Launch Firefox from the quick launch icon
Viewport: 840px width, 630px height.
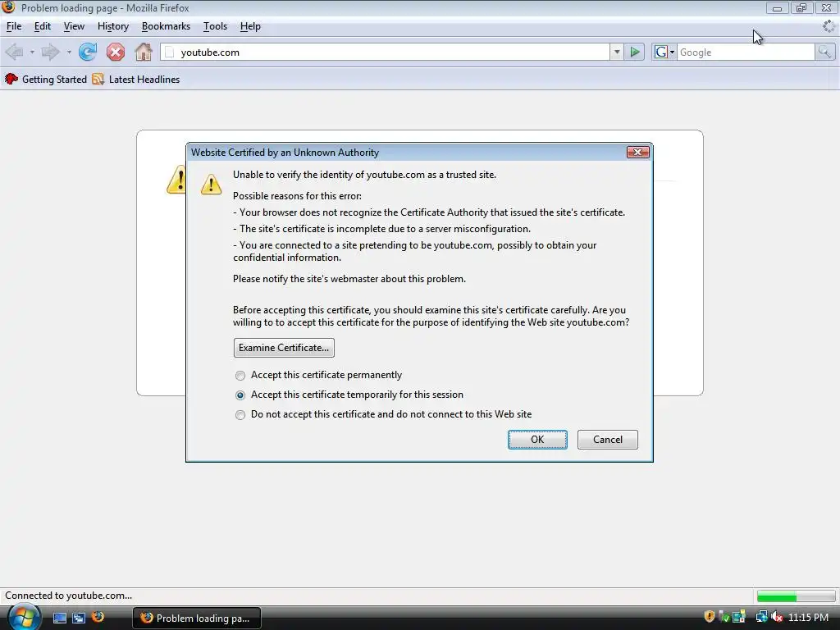pos(98,617)
